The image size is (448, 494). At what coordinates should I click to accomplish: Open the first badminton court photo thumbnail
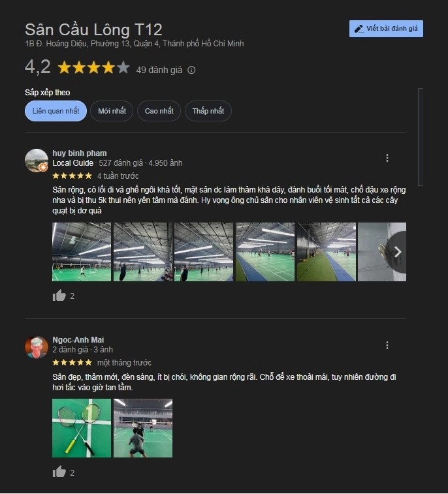point(82,252)
